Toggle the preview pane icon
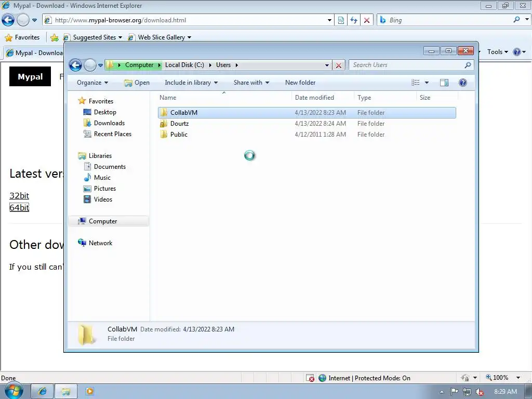The width and height of the screenshot is (532, 399). point(444,83)
